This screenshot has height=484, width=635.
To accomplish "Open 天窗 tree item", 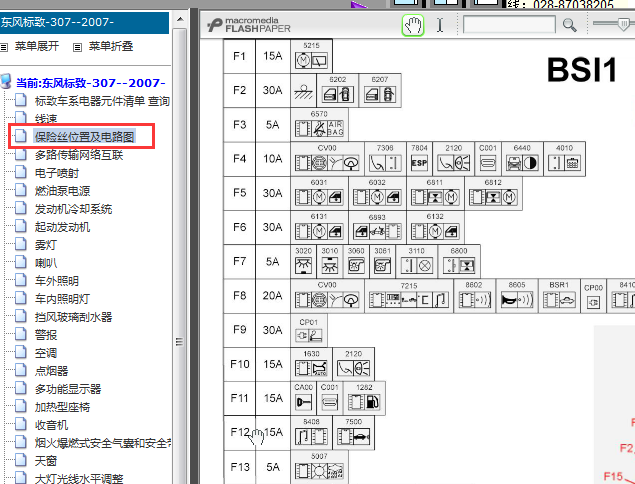I will pyautogui.click(x=46, y=461).
